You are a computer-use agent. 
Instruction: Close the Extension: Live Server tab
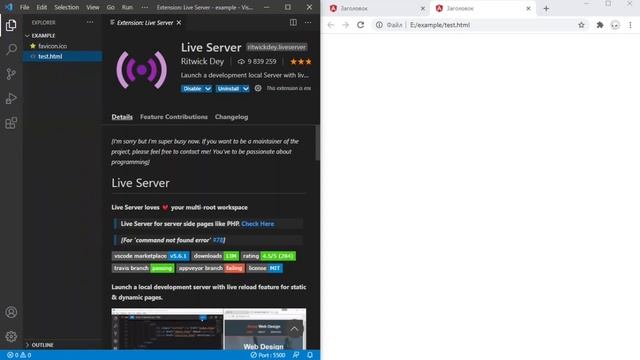click(x=179, y=23)
